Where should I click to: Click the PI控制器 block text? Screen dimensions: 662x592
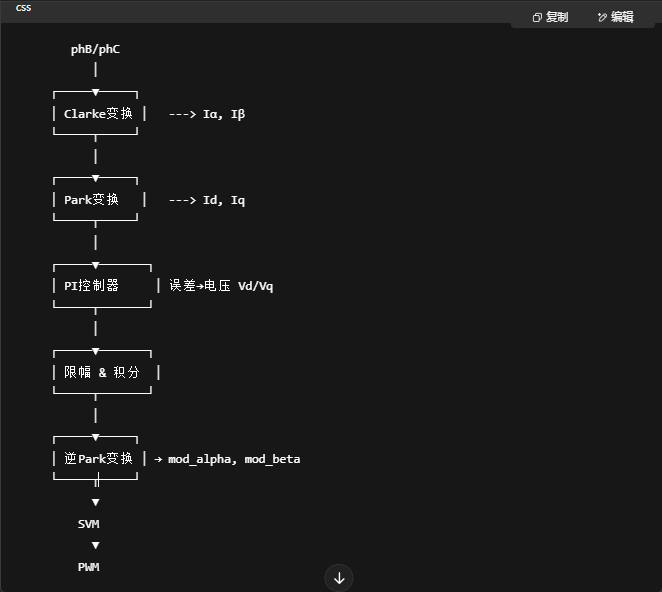[x=91, y=286]
